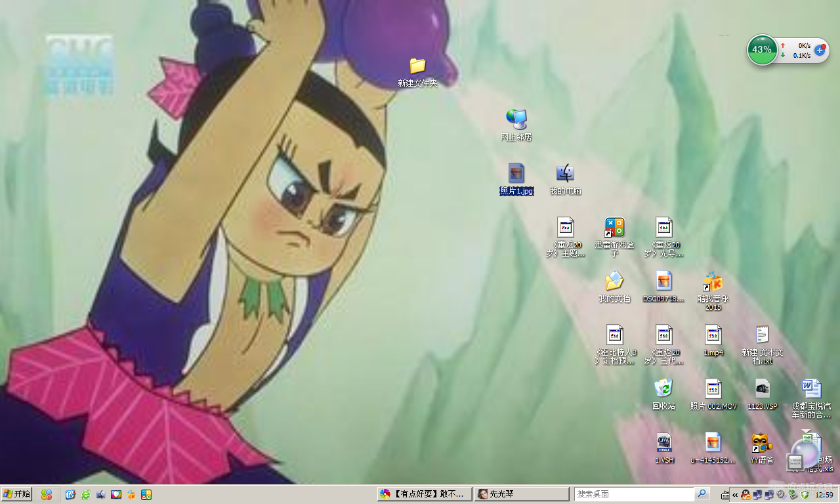The image size is (840, 504).
Task: Click the floating bubble desktop widget
Action: click(x=805, y=453)
